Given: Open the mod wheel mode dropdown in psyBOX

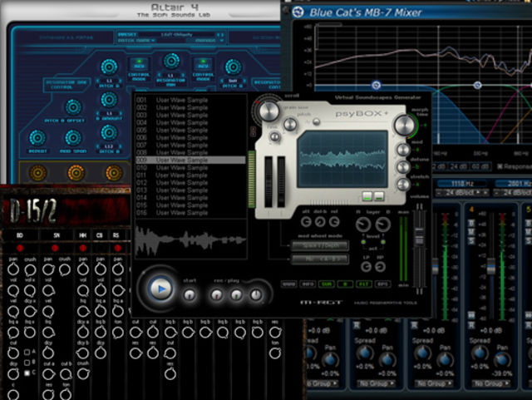Looking at the screenshot, I should tap(320, 245).
